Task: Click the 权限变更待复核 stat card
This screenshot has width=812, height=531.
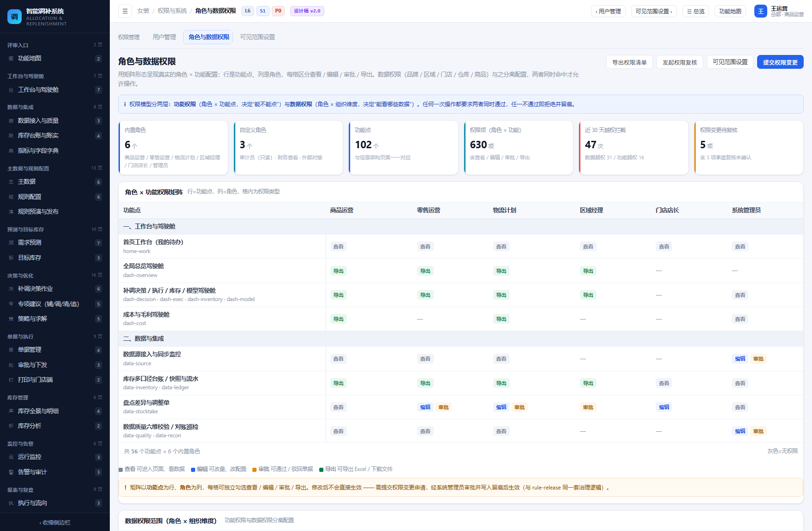Action: pyautogui.click(x=749, y=148)
